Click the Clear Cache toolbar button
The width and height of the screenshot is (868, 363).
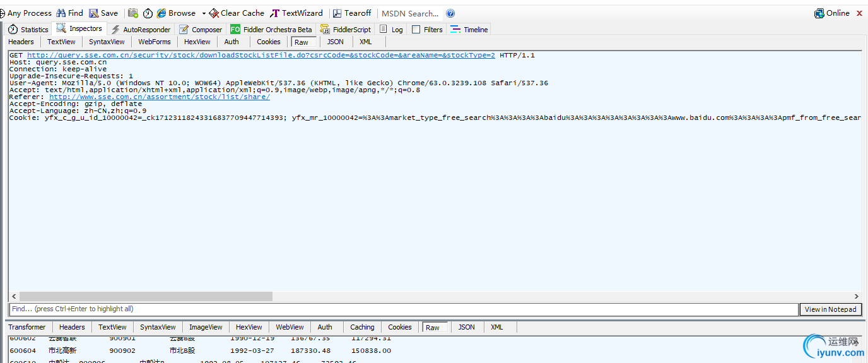(237, 13)
